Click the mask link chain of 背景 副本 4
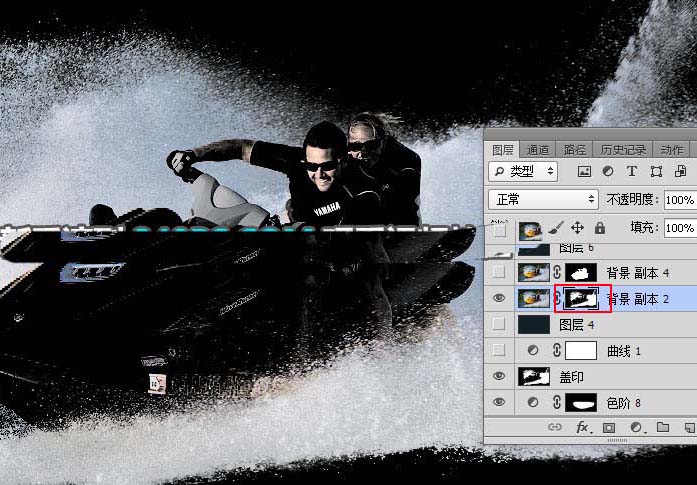 point(557,272)
